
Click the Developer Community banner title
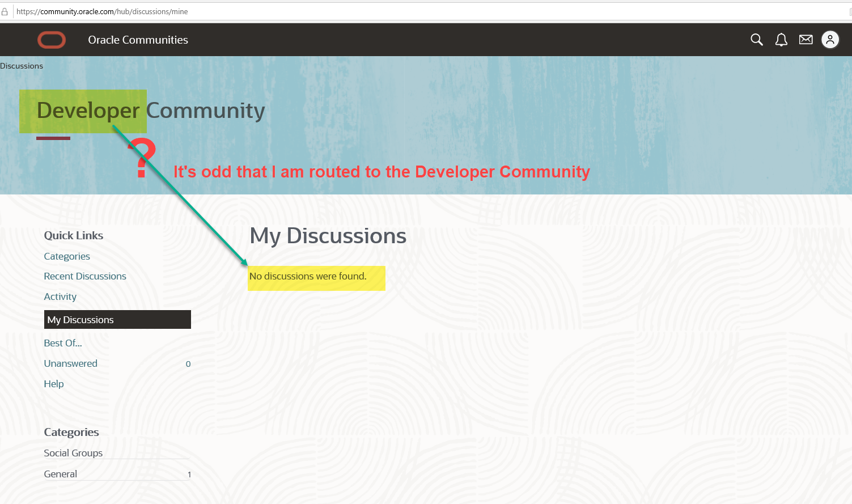(151, 111)
